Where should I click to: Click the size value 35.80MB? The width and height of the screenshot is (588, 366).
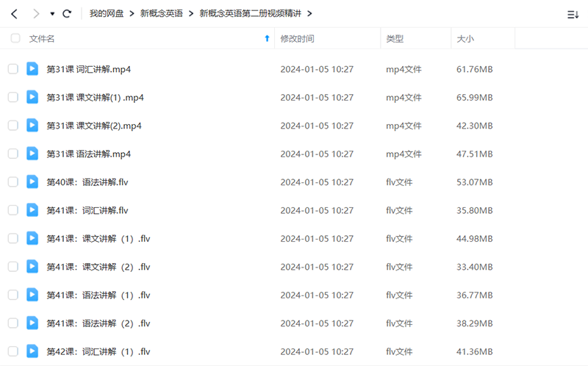click(474, 210)
